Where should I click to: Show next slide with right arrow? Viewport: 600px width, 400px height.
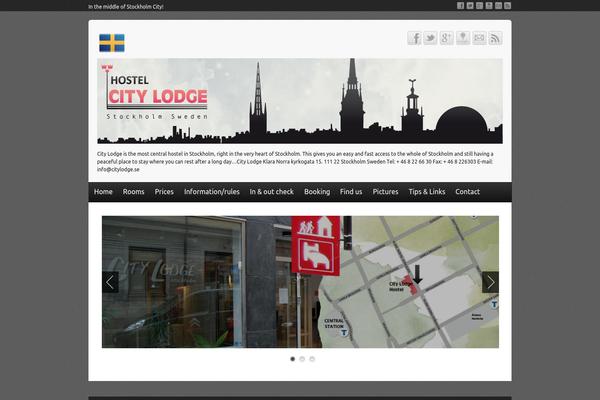491,282
